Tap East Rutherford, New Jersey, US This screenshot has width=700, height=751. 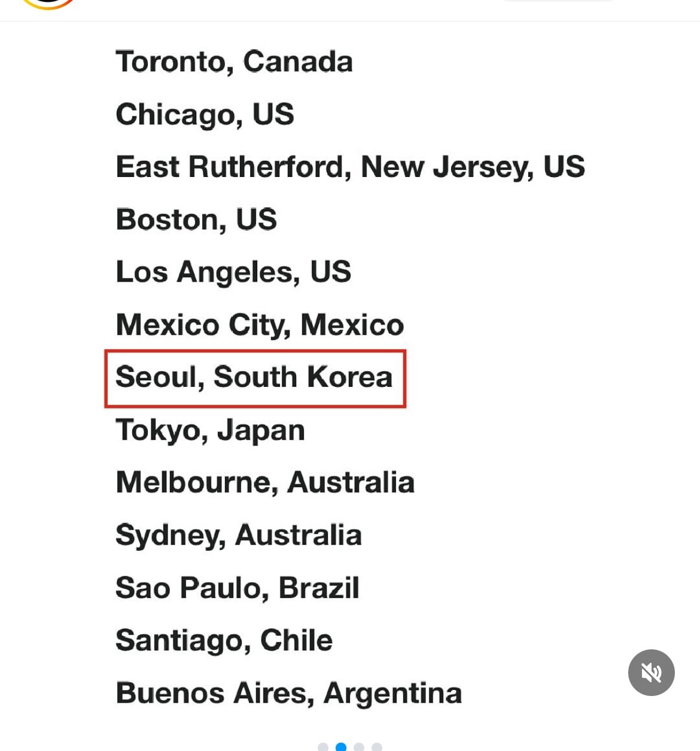click(x=350, y=167)
